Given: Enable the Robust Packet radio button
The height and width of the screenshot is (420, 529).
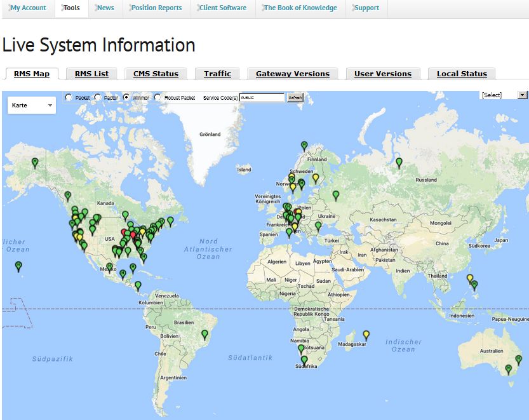Looking at the screenshot, I should tap(157, 98).
